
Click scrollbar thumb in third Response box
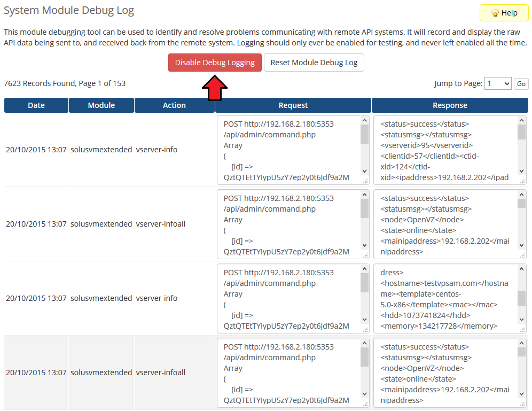pyautogui.click(x=521, y=298)
